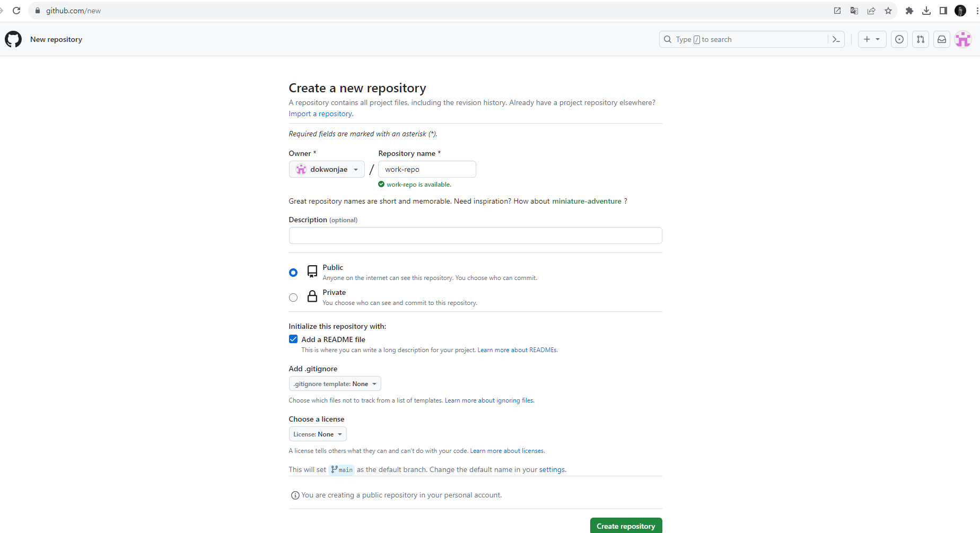
Task: Focus Description input field
Action: point(475,235)
